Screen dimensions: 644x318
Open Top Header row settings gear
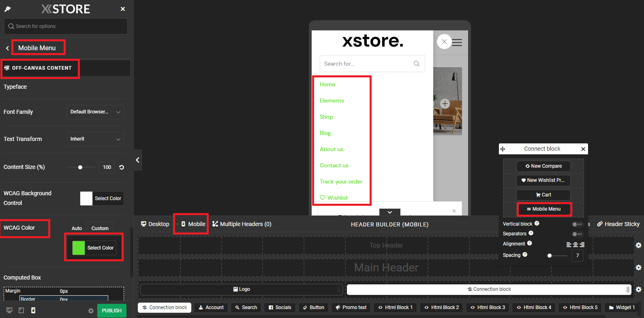point(638,245)
